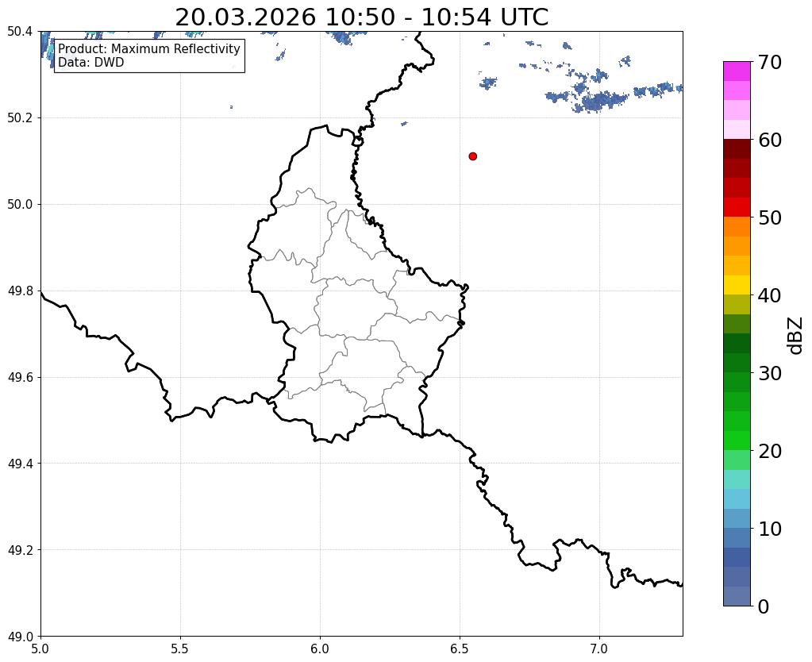Click the 5.5 longitude axis label

tap(180, 649)
